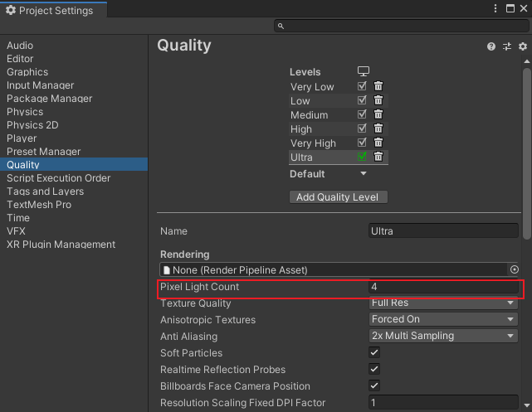
Task: Toggle Low level platform checkbox
Action: (362, 100)
